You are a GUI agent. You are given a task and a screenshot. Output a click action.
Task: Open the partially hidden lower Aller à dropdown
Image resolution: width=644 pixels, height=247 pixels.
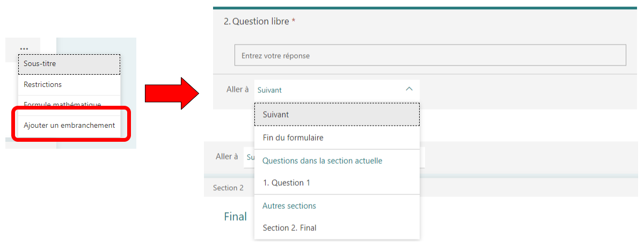tap(249, 157)
